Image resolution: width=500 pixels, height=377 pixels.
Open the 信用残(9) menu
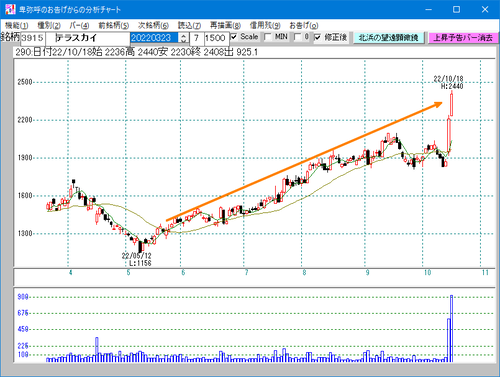(x=265, y=25)
